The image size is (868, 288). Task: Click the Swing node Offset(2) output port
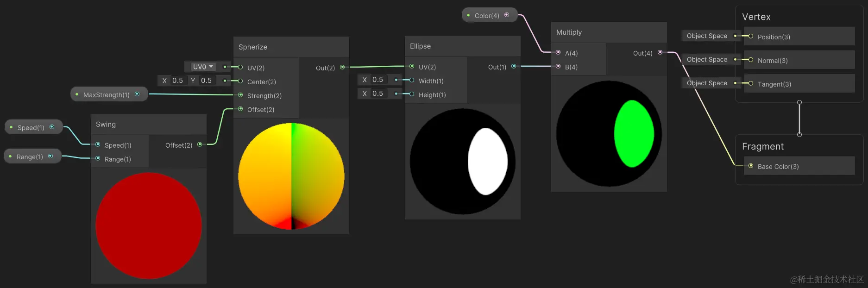tap(200, 144)
